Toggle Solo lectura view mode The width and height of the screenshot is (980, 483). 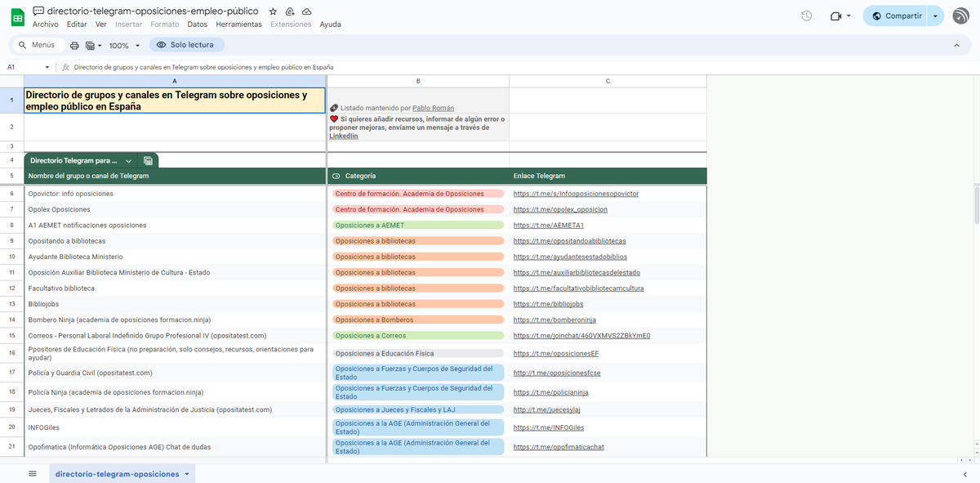(x=186, y=45)
